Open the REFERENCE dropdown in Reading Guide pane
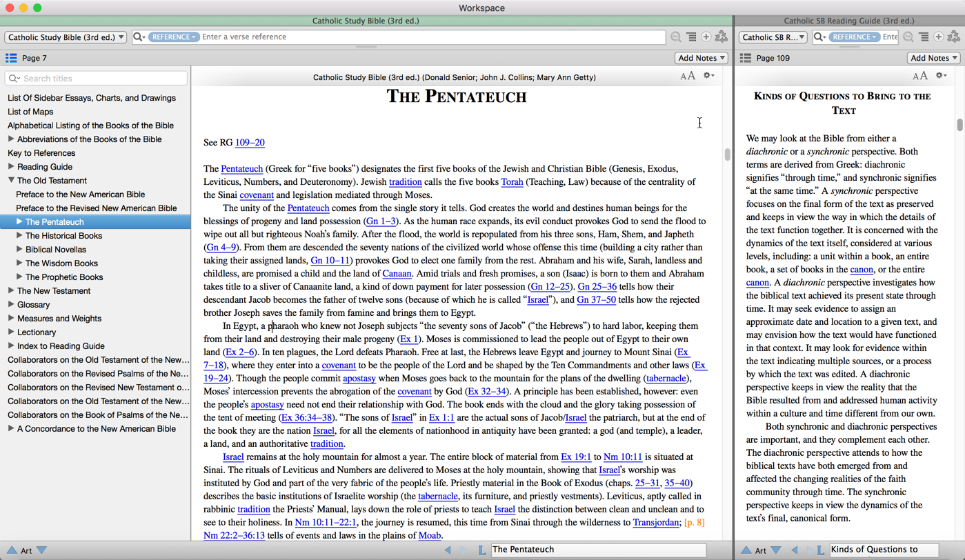The image size is (965, 560). click(x=854, y=37)
